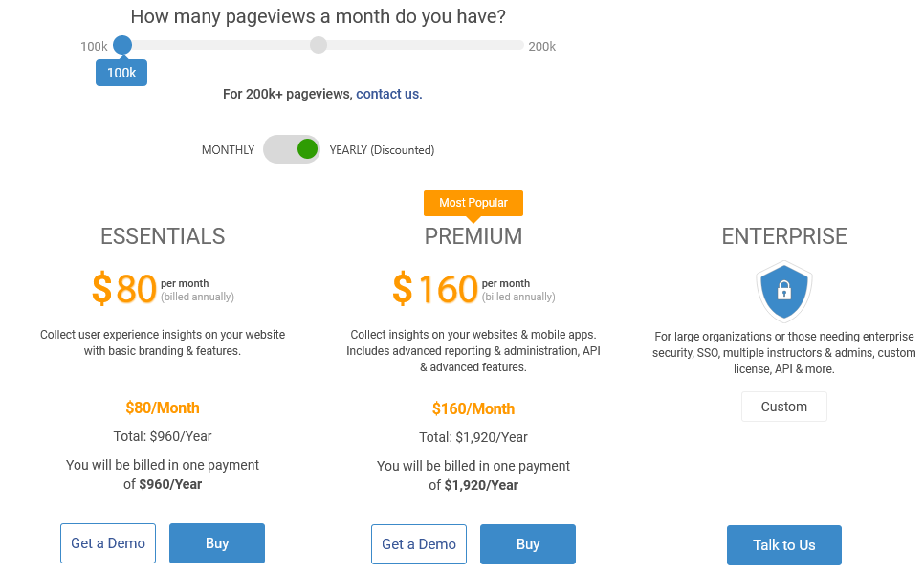The height and width of the screenshot is (574, 924).
Task: Click the gray midpoint slider marker
Action: pos(319,45)
